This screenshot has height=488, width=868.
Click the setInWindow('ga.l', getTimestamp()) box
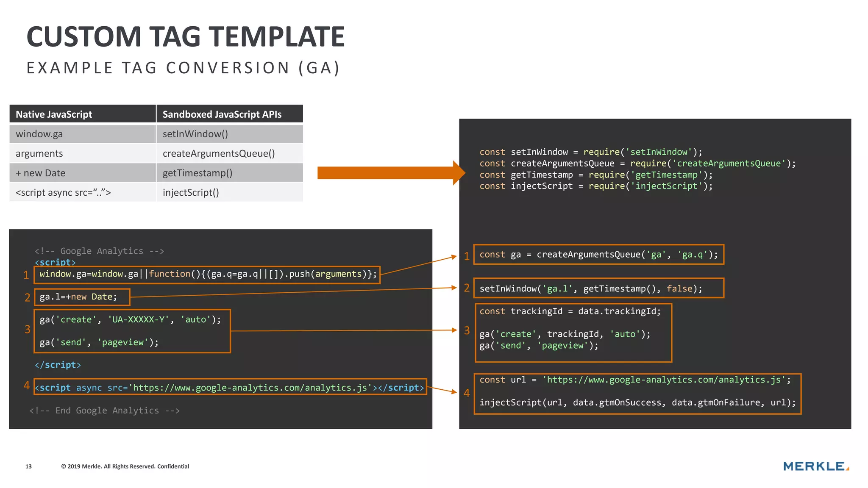[598, 288]
